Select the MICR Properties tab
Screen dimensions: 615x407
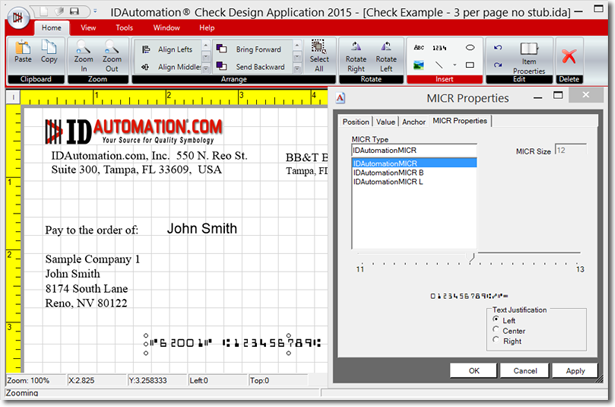(x=460, y=121)
